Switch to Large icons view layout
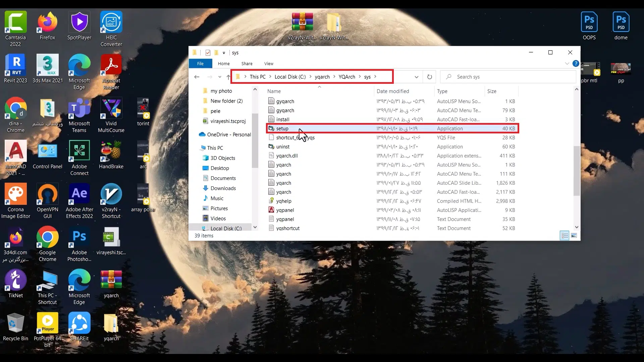The width and height of the screenshot is (644, 362). [574, 236]
